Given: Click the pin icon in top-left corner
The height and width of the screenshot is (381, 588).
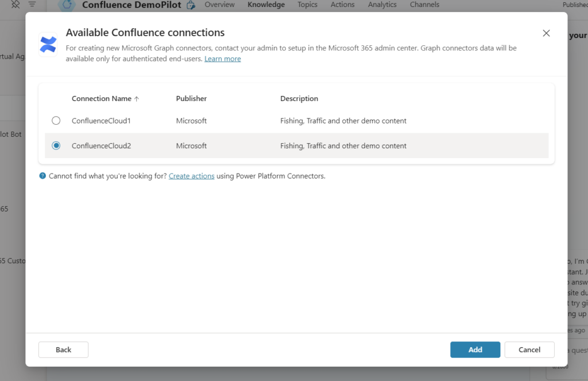Looking at the screenshot, I should point(16,5).
